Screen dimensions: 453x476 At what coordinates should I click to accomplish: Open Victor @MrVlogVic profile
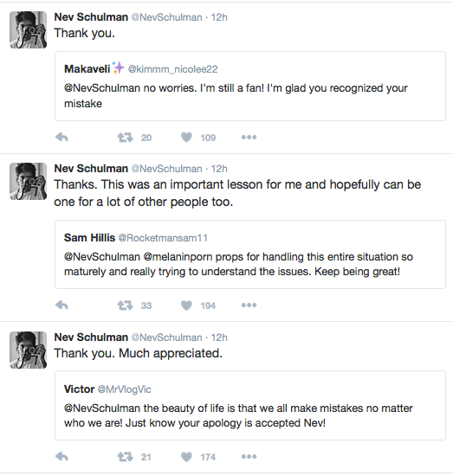pos(107,389)
